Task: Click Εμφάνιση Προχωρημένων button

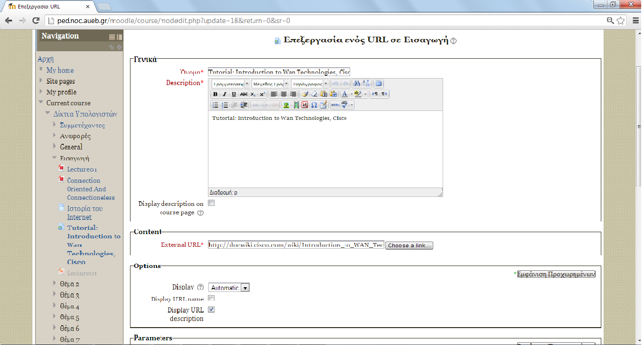Action: [x=556, y=274]
